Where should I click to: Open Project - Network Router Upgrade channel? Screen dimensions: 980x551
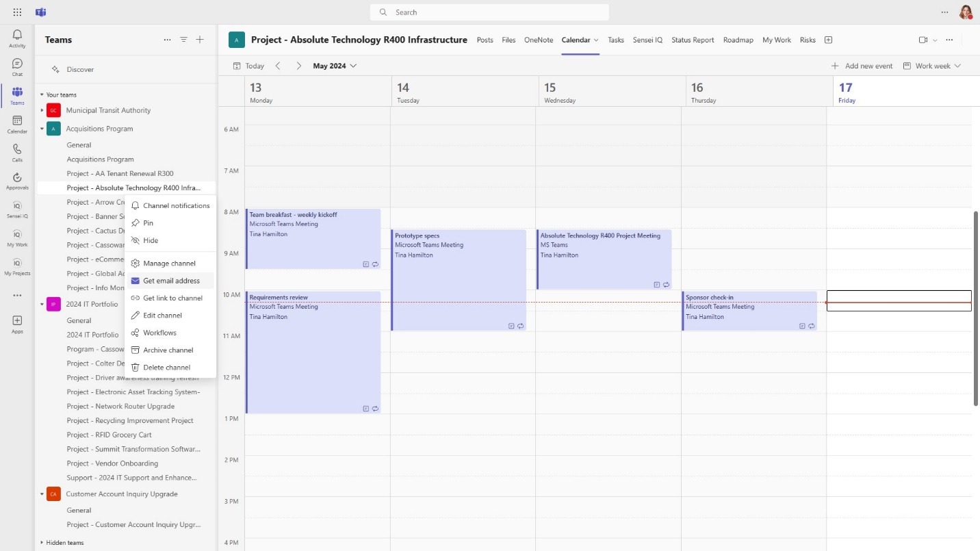(x=120, y=407)
